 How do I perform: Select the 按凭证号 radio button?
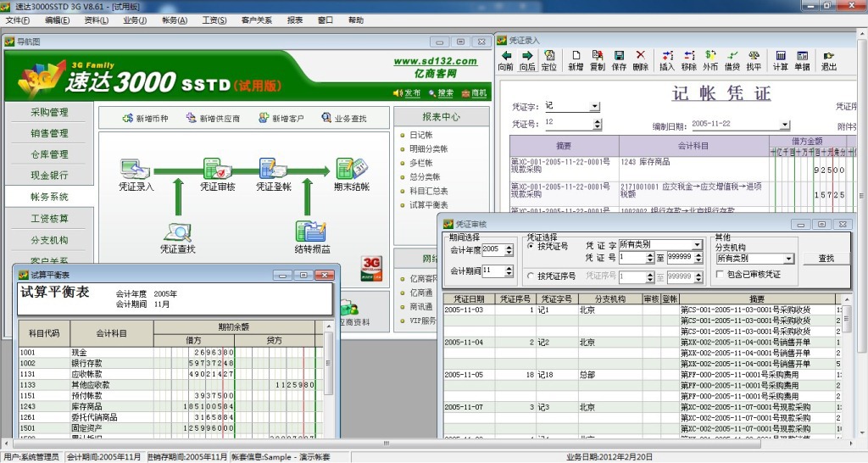[x=531, y=246]
